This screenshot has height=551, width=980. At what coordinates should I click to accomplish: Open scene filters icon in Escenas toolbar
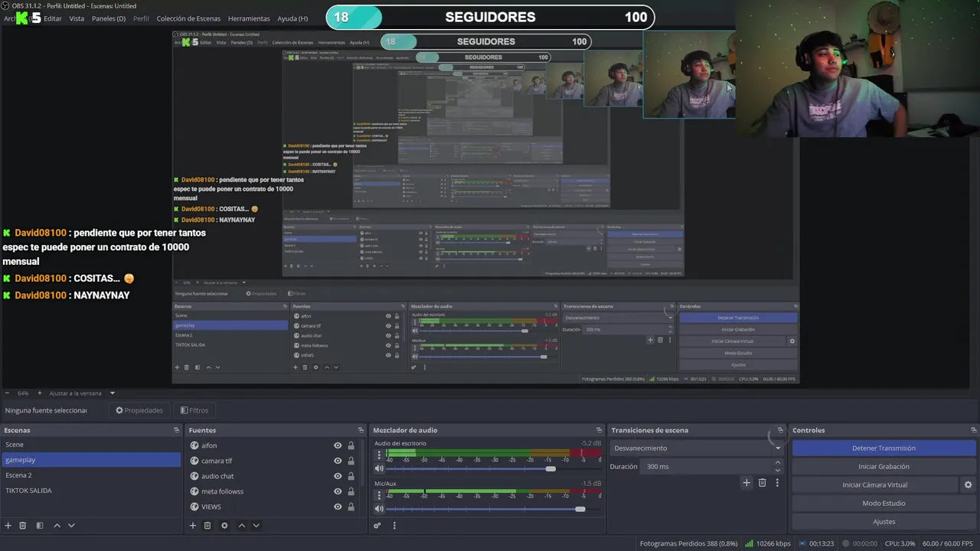coord(40,526)
